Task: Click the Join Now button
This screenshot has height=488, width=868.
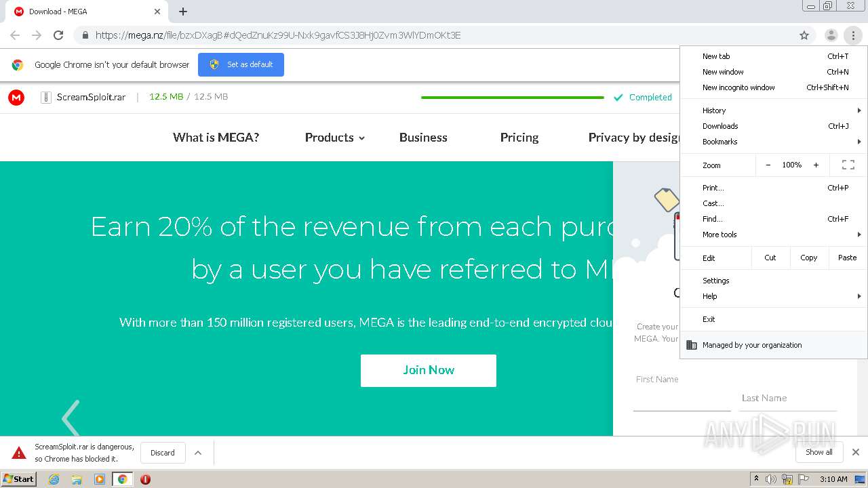Action: [429, 371]
